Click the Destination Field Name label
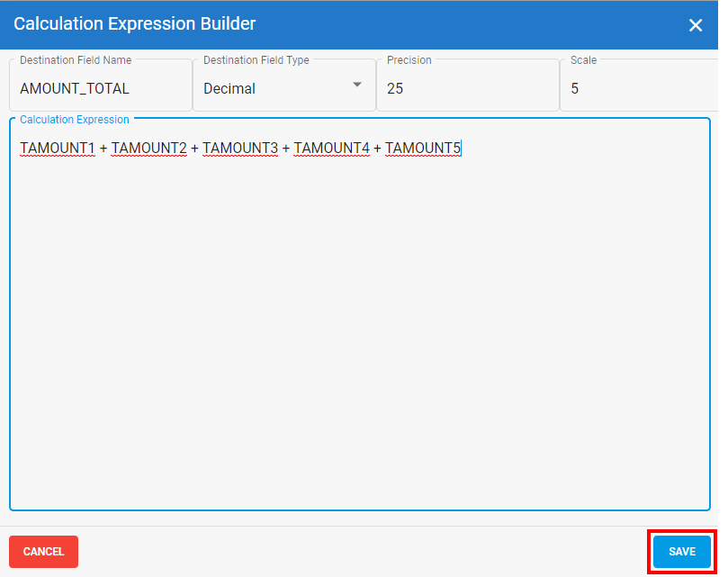 pos(76,60)
